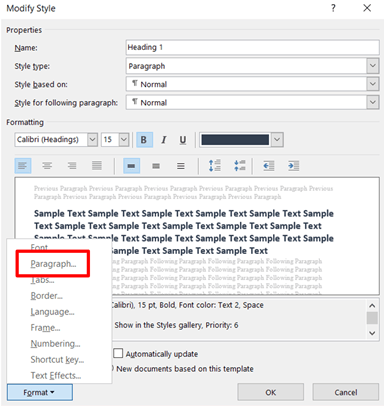384x406 pixels.
Task: Set 1.5 line spacing
Action: 156,166
